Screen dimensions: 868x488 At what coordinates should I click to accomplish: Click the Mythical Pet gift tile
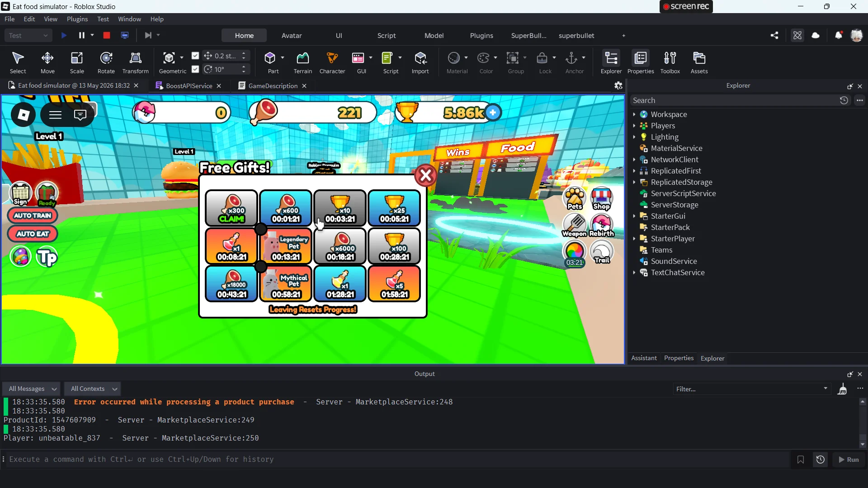(x=286, y=284)
